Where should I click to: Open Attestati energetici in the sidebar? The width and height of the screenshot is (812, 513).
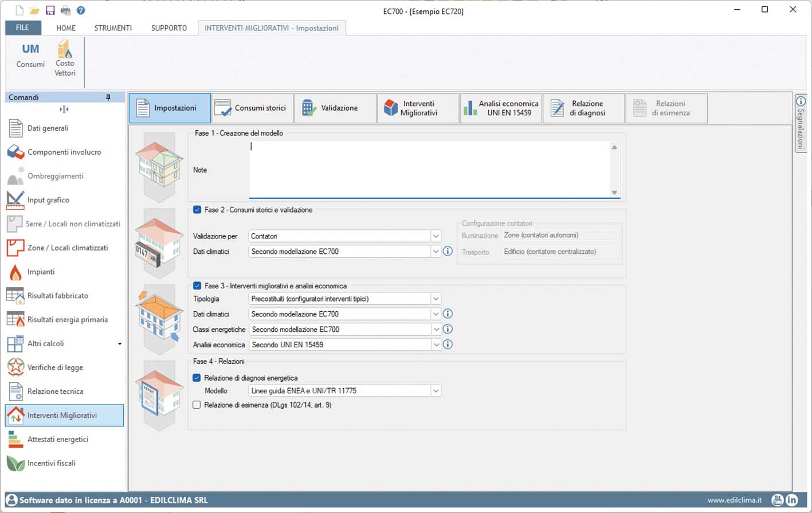click(x=64, y=439)
